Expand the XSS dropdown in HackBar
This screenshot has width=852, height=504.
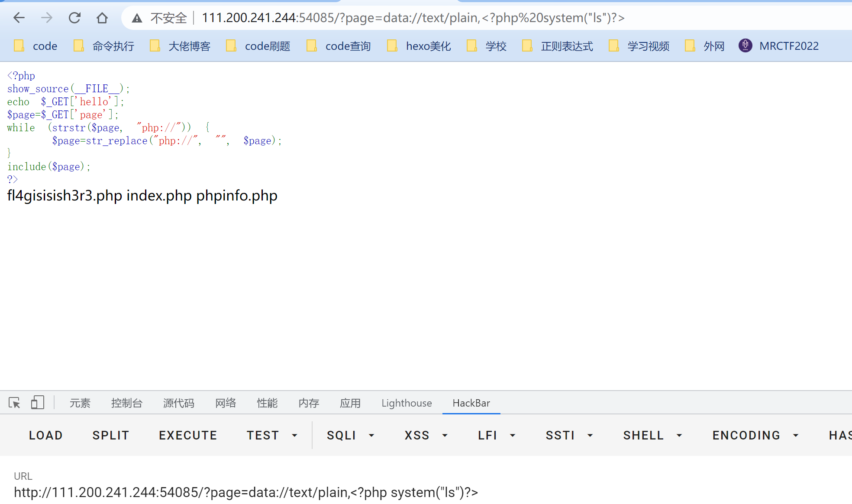click(426, 435)
